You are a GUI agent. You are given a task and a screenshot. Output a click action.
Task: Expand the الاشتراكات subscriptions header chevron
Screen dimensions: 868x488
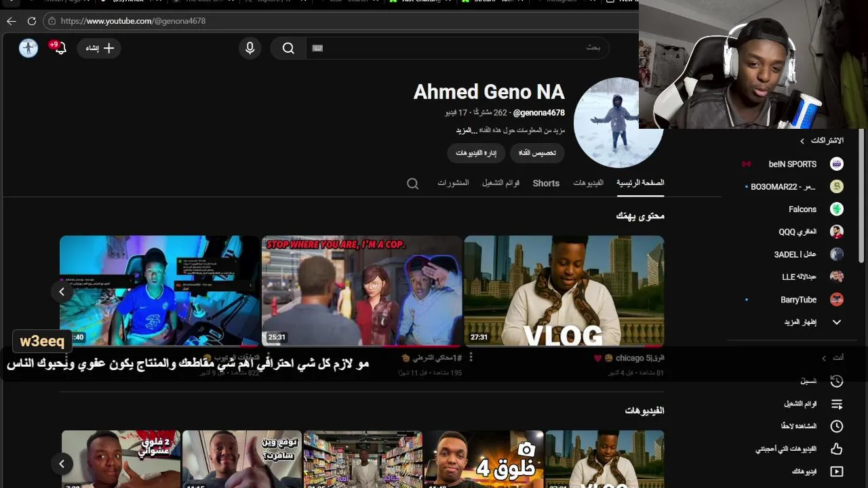pos(802,141)
